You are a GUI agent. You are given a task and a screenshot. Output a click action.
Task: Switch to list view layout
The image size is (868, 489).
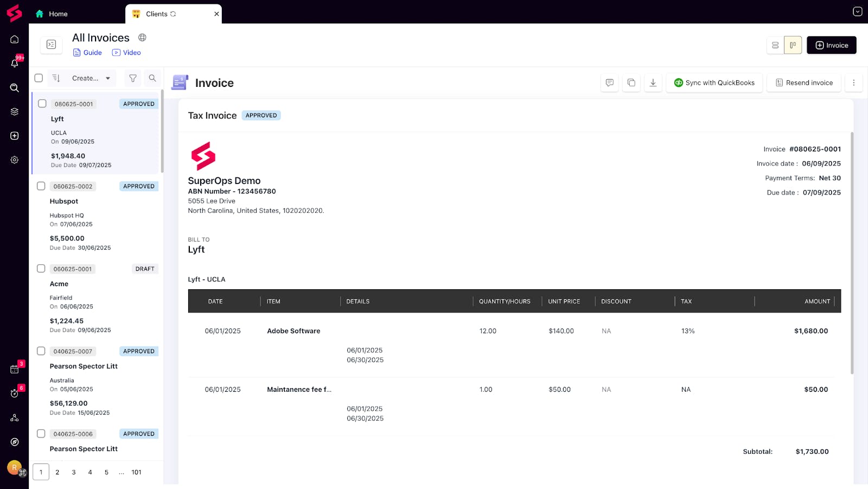click(775, 45)
